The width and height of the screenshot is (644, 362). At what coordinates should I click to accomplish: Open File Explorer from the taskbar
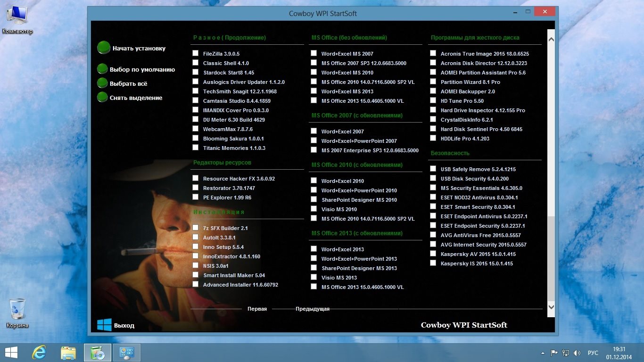(x=68, y=352)
